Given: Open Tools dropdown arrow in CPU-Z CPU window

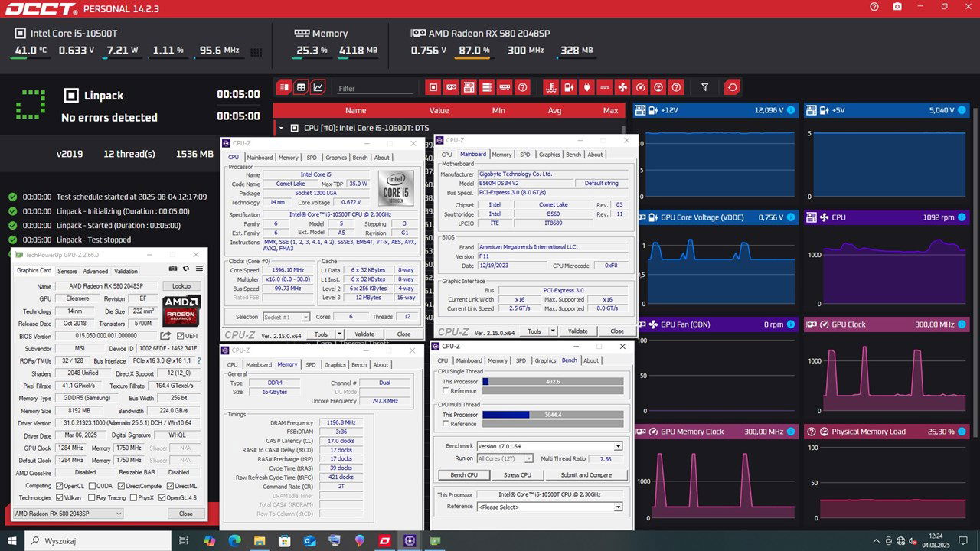Looking at the screenshot, I should [339, 334].
